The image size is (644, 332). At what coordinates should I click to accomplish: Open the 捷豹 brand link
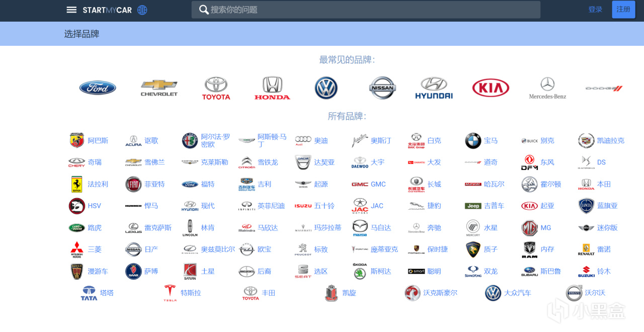(x=434, y=206)
